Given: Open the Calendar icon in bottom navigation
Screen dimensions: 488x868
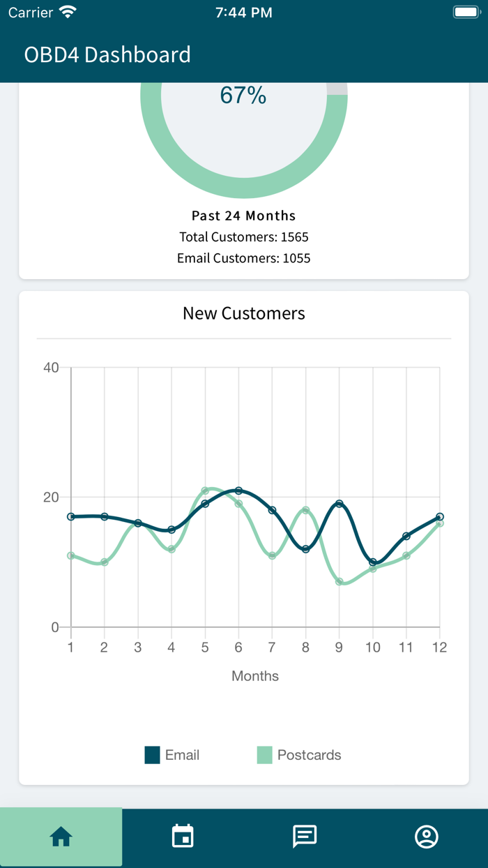Looking at the screenshot, I should (x=183, y=837).
